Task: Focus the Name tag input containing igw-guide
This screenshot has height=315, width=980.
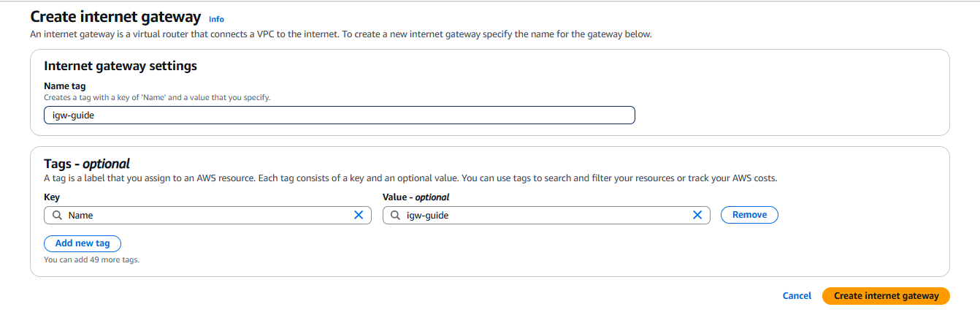Action: [340, 115]
